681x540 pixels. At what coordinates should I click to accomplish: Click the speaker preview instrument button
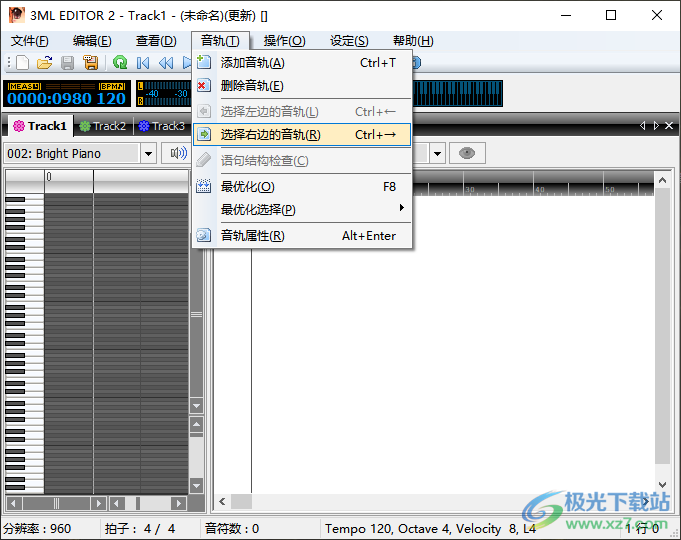[179, 153]
